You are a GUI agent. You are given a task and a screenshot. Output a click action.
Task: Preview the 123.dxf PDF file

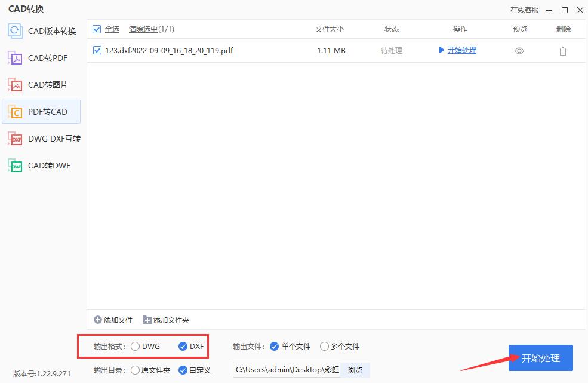coord(519,51)
